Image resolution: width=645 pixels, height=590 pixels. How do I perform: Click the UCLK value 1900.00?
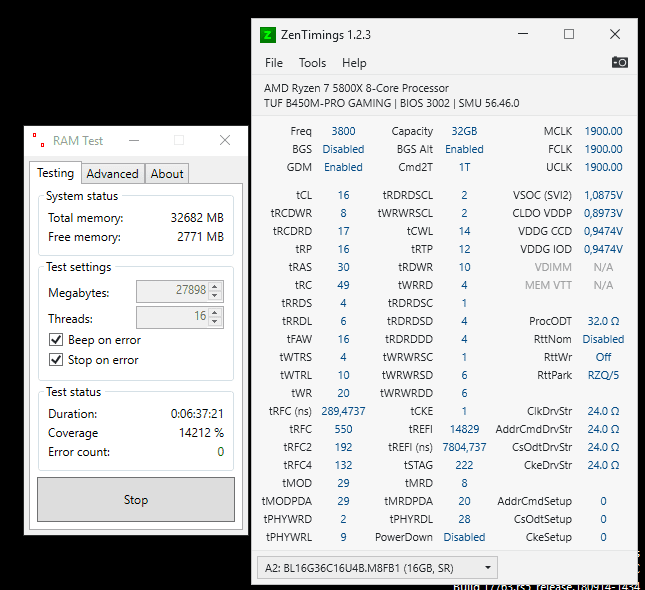(x=603, y=167)
